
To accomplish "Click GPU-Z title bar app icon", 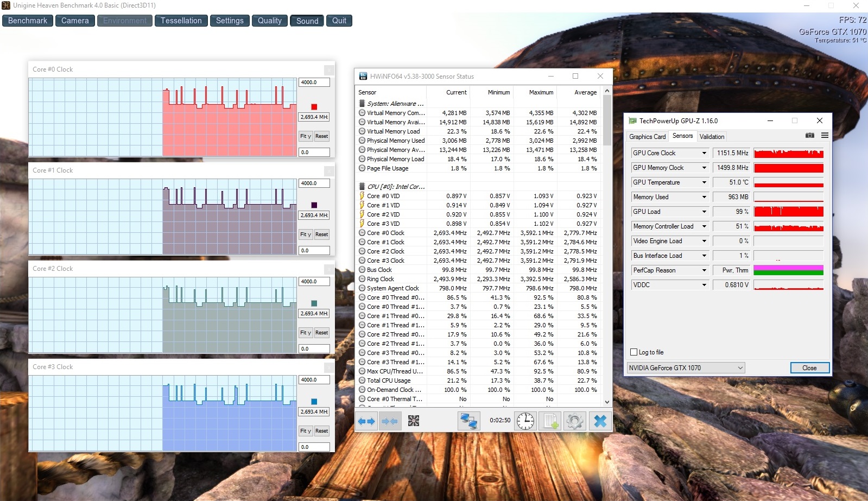I will [632, 121].
